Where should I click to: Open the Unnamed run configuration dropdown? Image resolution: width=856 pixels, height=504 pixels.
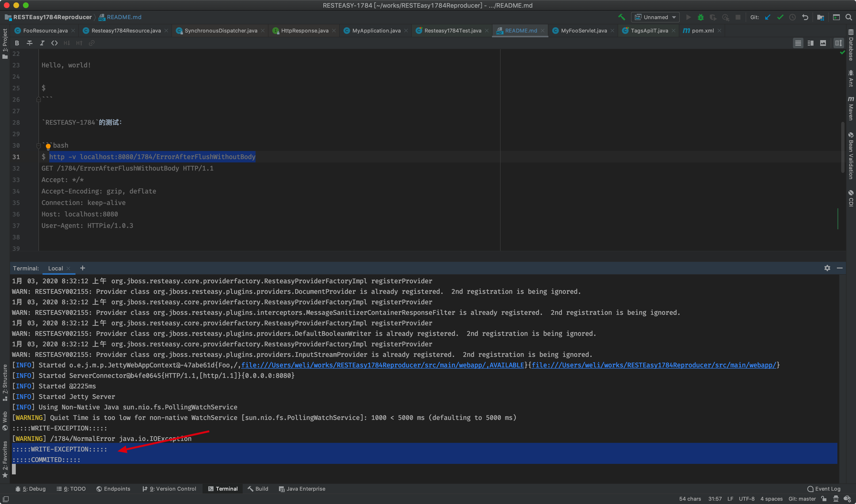tap(655, 17)
